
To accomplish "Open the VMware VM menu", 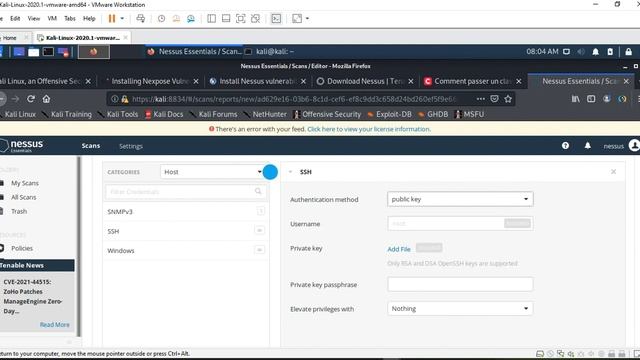I will (52, 18).
